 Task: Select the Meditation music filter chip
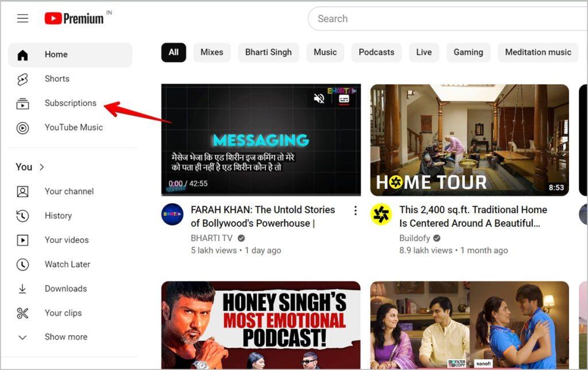[538, 52]
